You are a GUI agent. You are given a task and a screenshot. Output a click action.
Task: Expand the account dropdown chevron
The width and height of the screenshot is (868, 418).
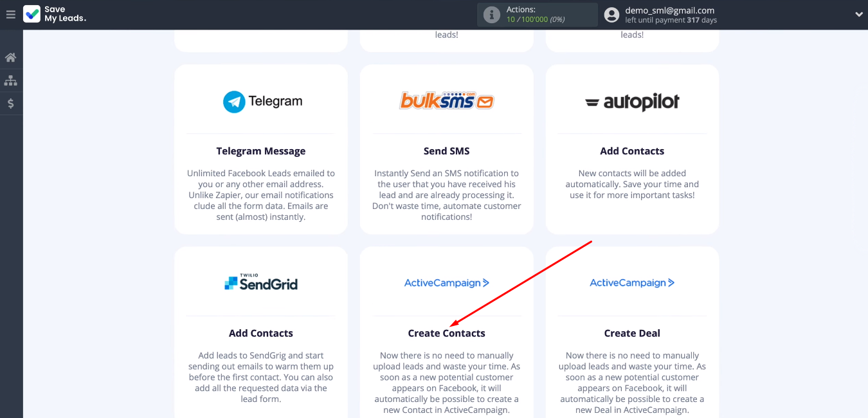(858, 15)
